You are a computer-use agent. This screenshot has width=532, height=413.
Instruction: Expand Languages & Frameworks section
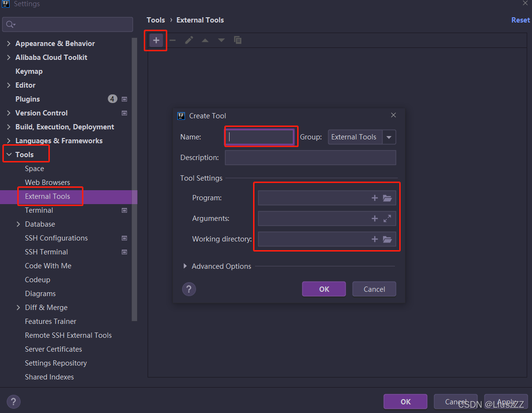coord(9,141)
